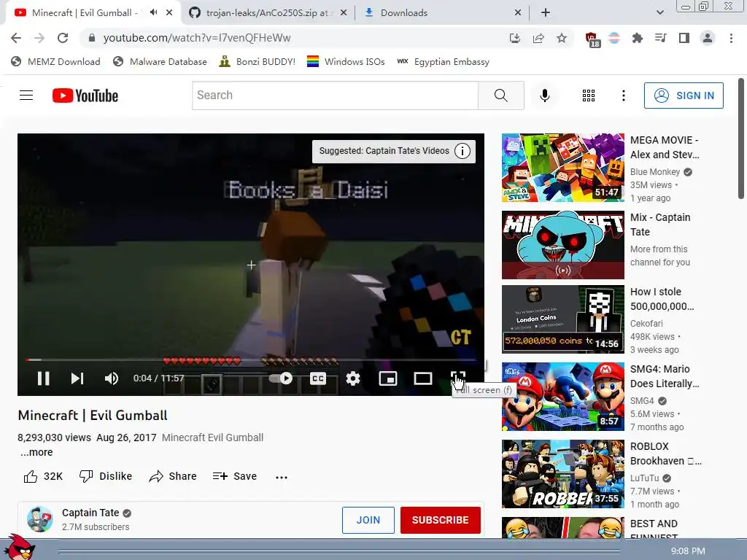Click the SIGN IN button
Image resolution: width=747 pixels, height=560 pixels.
684,96
